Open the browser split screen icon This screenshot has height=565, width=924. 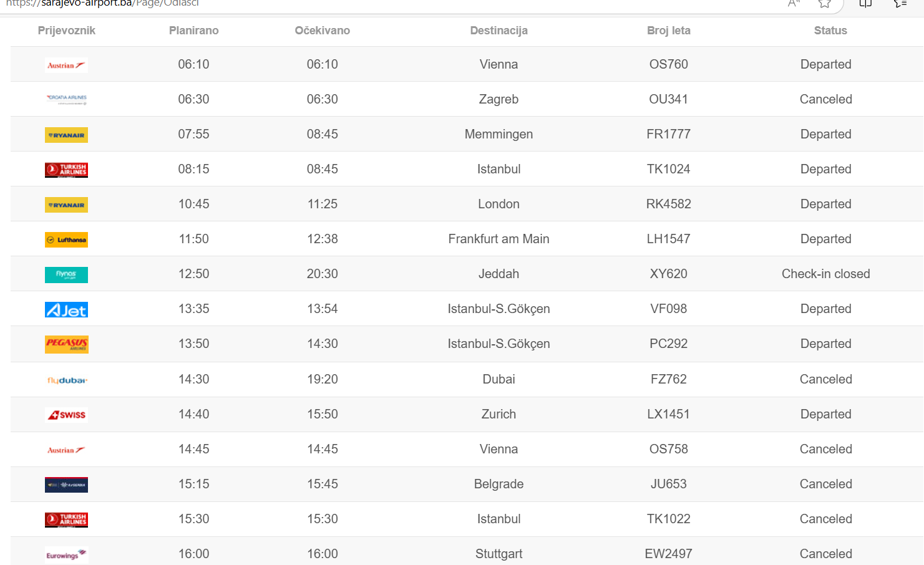[x=865, y=3]
